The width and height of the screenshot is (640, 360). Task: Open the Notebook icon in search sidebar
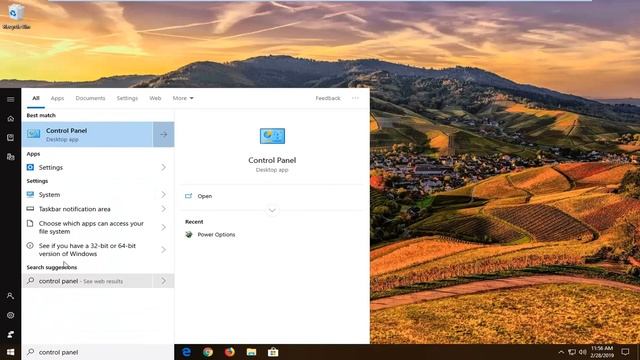[11, 138]
